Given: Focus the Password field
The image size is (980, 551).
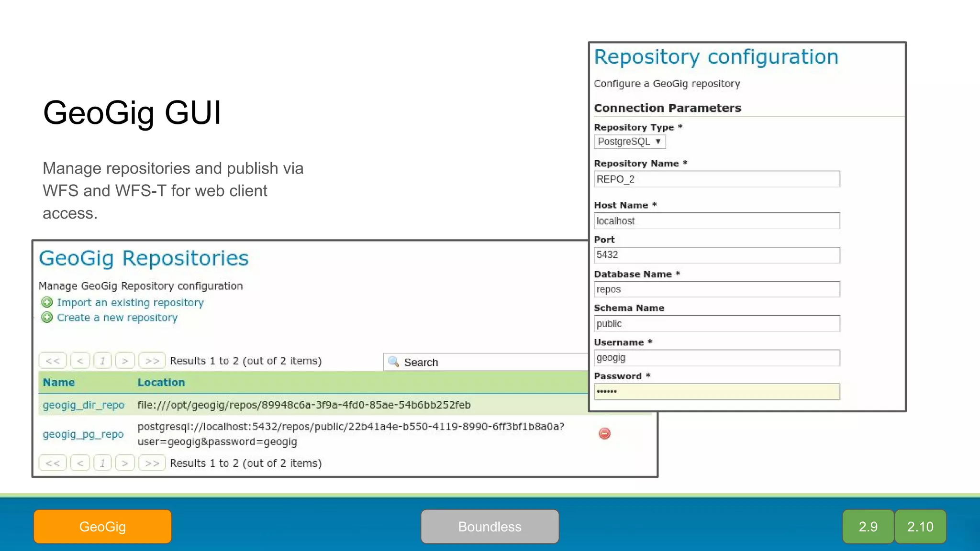Looking at the screenshot, I should click(x=717, y=392).
